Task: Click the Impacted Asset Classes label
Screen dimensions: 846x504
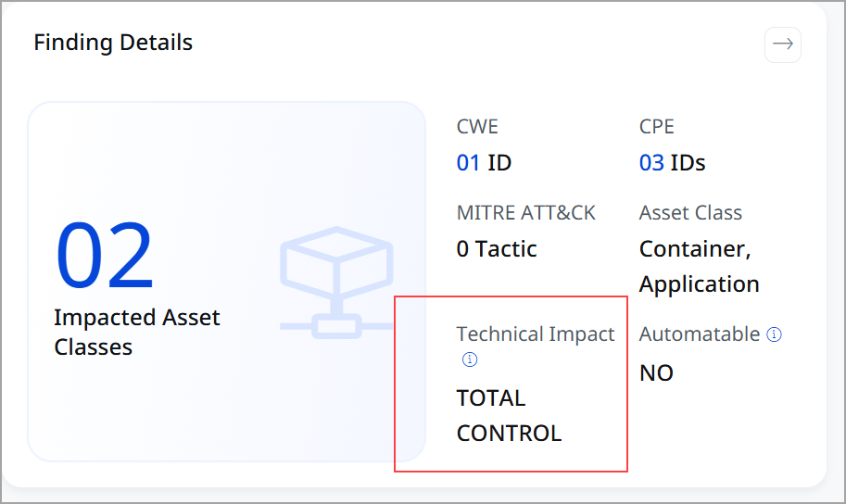Action: (x=136, y=332)
